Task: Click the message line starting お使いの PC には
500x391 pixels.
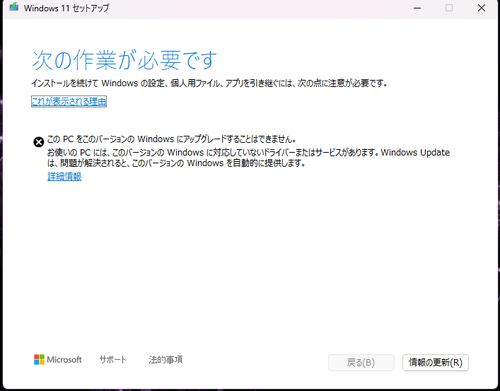Action: tap(248, 153)
